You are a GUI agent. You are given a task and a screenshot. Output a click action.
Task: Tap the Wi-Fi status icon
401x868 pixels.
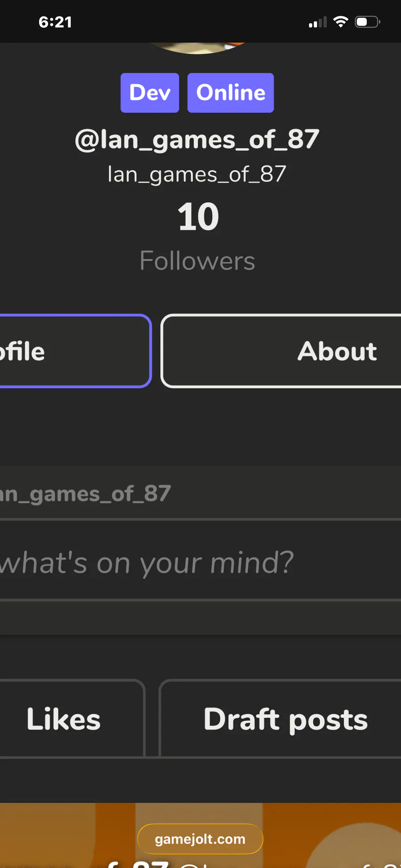[341, 22]
